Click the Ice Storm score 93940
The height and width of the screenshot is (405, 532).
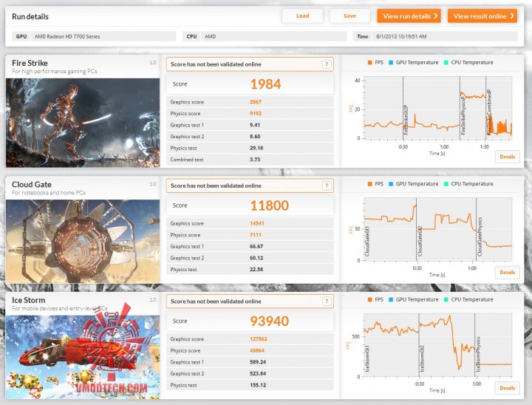click(x=270, y=321)
